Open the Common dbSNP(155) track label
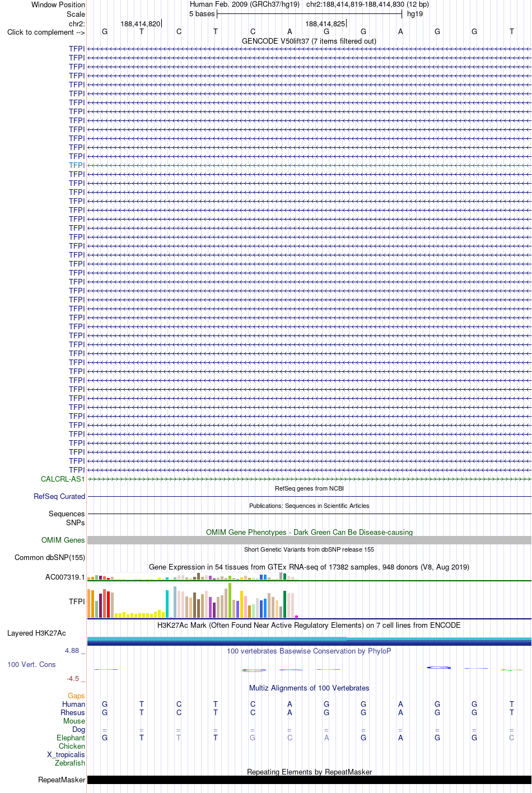Screen dimensions: 532x793 click(x=50, y=557)
